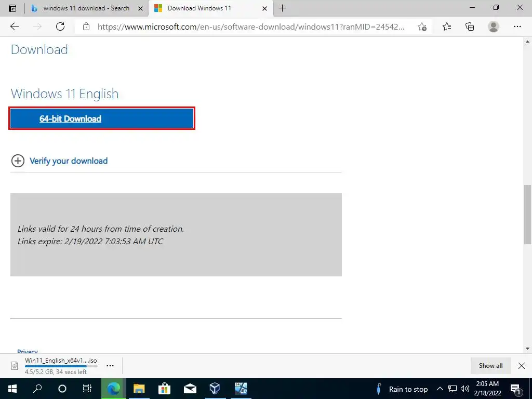This screenshot has height=399, width=532.
Task: Open more options for the iso download
Action: pyautogui.click(x=110, y=366)
